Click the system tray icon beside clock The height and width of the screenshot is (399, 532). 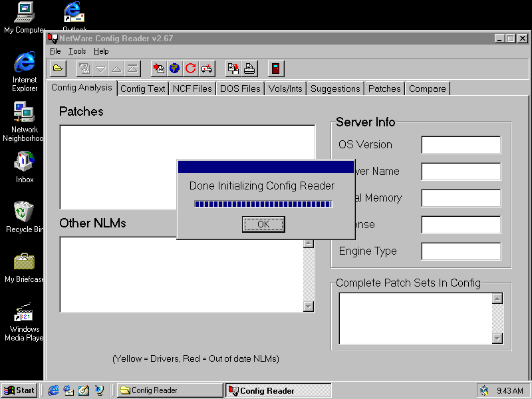(x=485, y=390)
